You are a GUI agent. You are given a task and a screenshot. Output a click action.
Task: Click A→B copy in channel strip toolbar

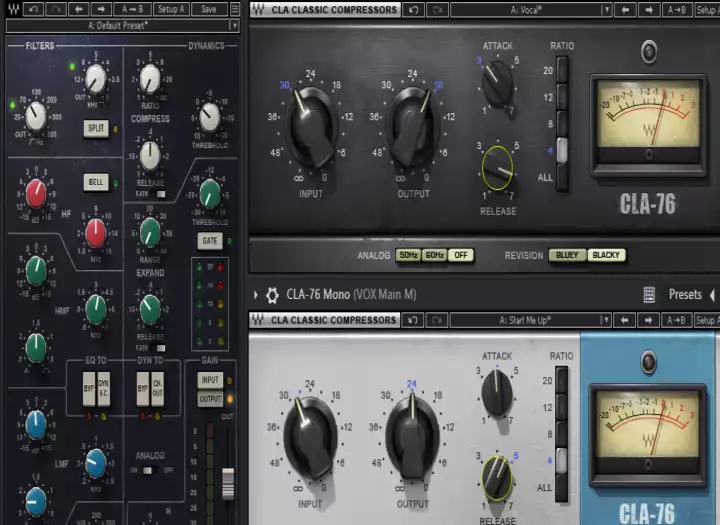coord(132,9)
